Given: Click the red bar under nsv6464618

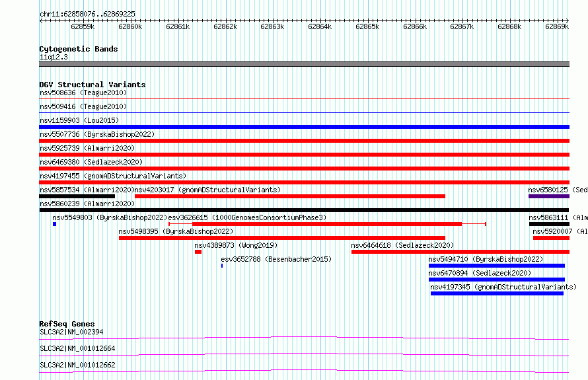Looking at the screenshot, I should [460, 252].
